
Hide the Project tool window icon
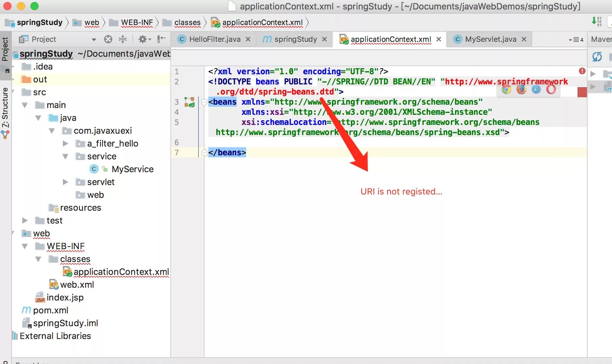161,40
